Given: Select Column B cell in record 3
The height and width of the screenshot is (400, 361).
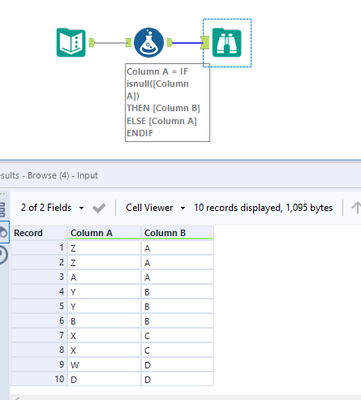Looking at the screenshot, I should 177,277.
